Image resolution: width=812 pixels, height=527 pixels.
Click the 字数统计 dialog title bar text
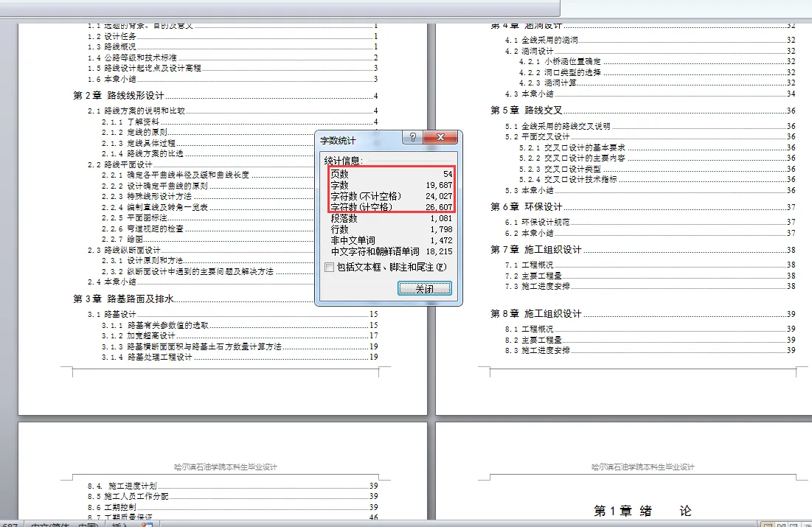(x=338, y=140)
